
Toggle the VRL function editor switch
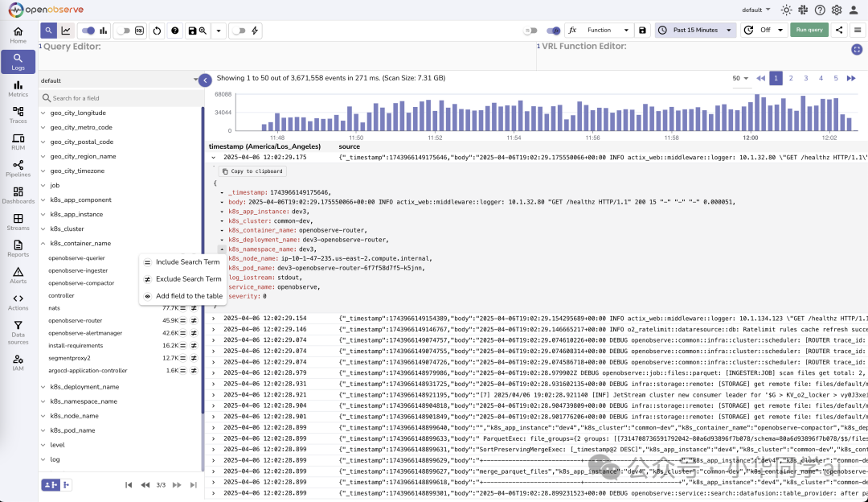tap(553, 31)
